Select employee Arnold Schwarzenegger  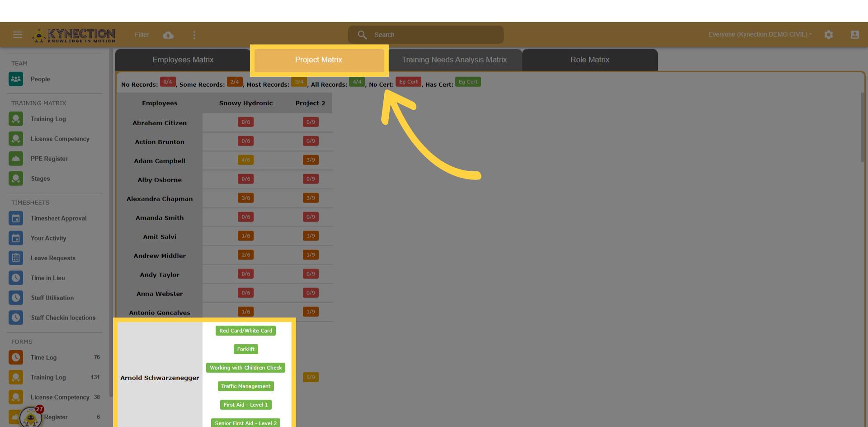click(x=160, y=378)
